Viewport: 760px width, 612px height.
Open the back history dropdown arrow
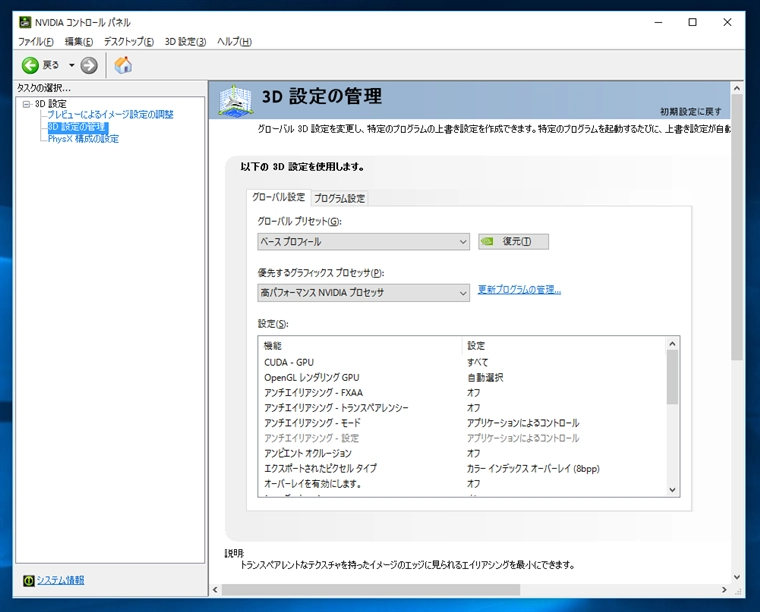click(x=71, y=65)
